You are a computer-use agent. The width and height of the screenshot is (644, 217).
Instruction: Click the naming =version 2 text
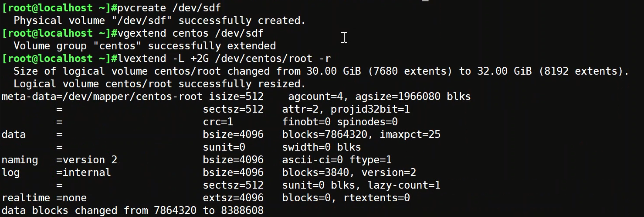(59, 160)
